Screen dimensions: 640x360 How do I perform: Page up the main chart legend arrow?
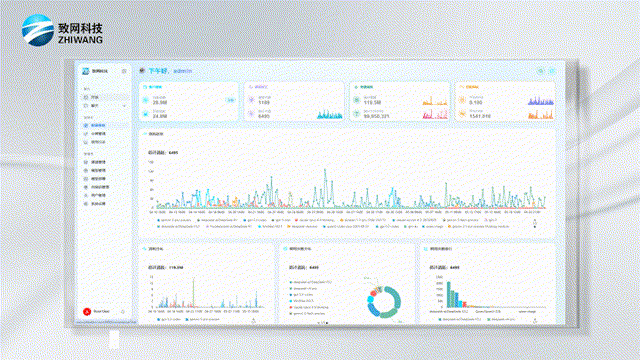535,221
